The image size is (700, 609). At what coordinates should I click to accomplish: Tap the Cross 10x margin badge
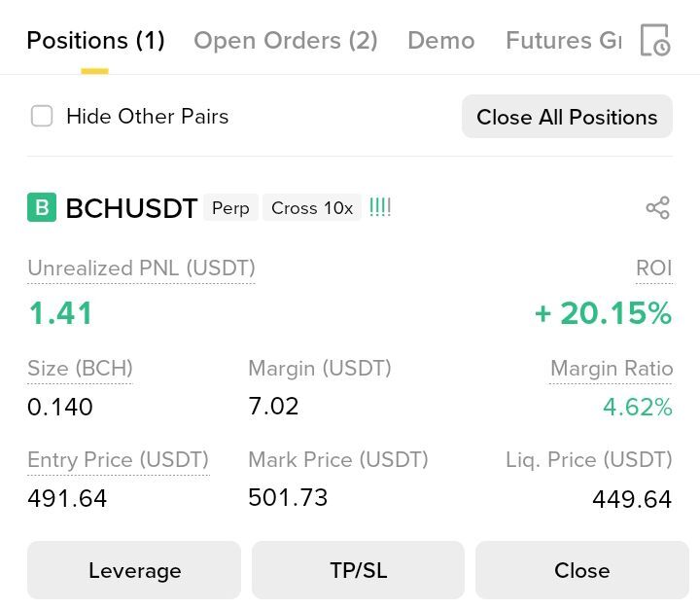312,208
